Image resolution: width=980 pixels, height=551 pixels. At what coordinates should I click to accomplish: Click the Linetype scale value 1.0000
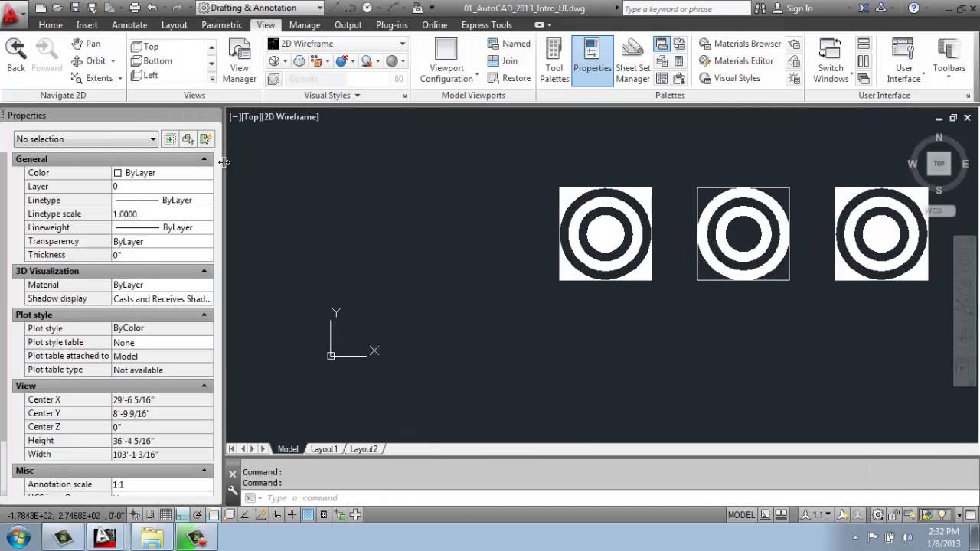pos(162,214)
